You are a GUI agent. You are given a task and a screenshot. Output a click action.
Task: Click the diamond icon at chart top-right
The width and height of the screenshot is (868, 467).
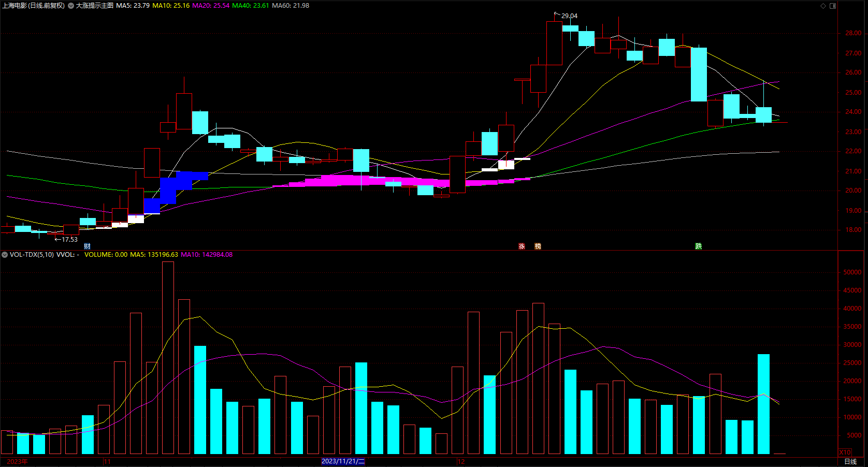click(823, 6)
